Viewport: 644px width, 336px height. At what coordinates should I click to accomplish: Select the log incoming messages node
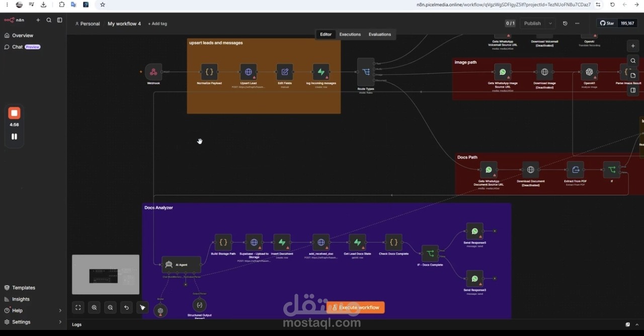pyautogui.click(x=321, y=72)
